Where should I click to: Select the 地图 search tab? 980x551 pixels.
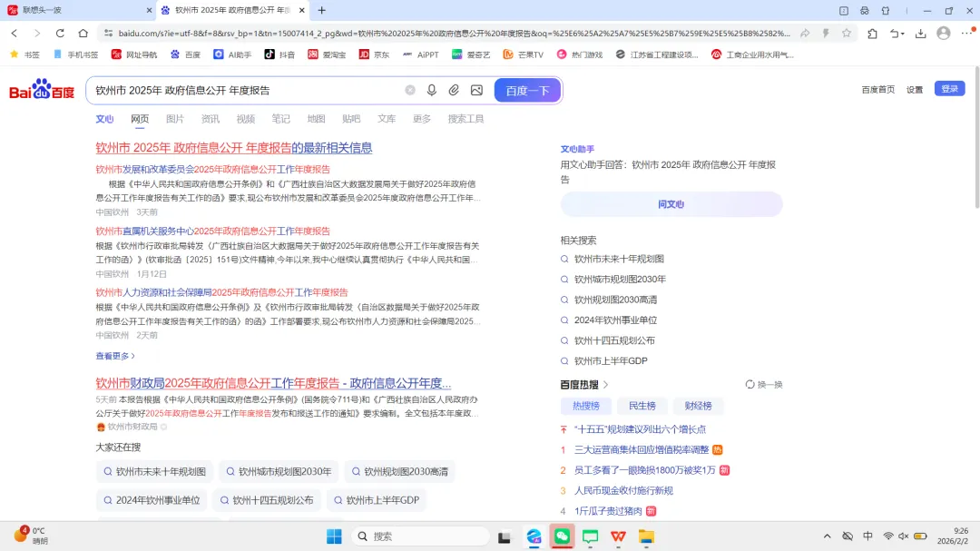(x=317, y=119)
